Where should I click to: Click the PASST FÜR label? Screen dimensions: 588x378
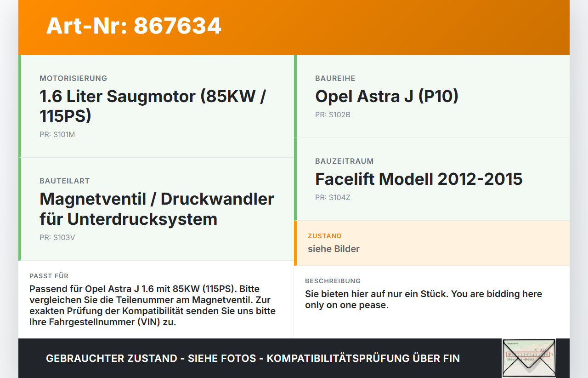[49, 276]
